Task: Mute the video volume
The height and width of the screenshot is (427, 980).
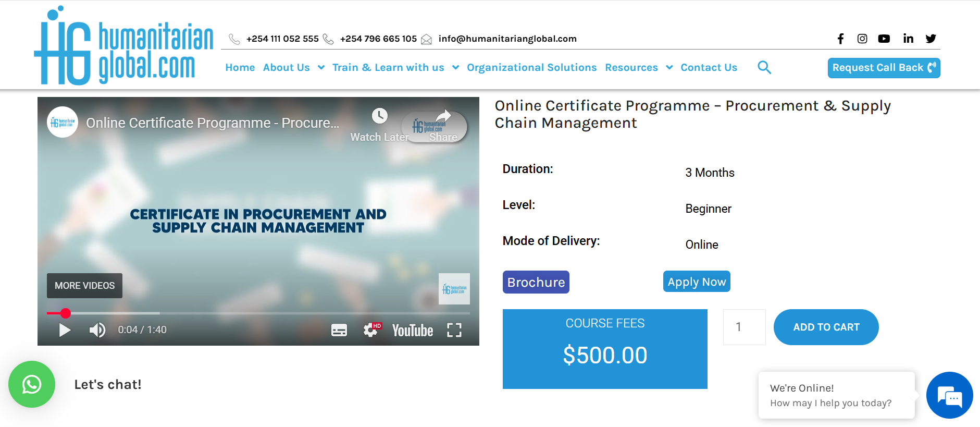Action: (x=97, y=330)
